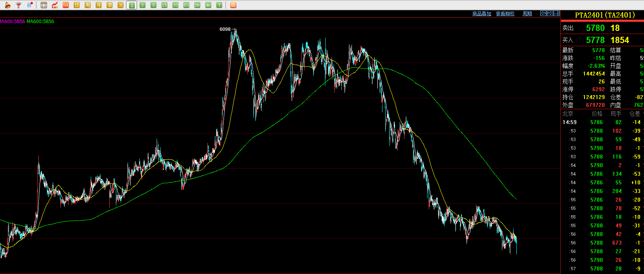644x274 pixels.
Task: Click the 商品叠加 overlay link
Action: pyautogui.click(x=482, y=14)
